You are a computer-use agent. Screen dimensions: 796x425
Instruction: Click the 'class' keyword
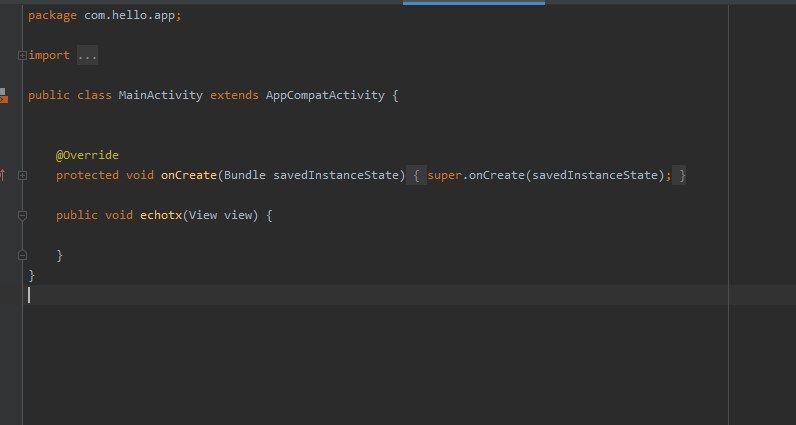94,95
